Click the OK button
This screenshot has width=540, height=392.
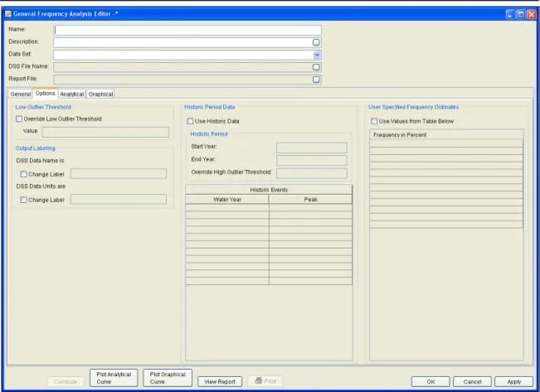(431, 382)
